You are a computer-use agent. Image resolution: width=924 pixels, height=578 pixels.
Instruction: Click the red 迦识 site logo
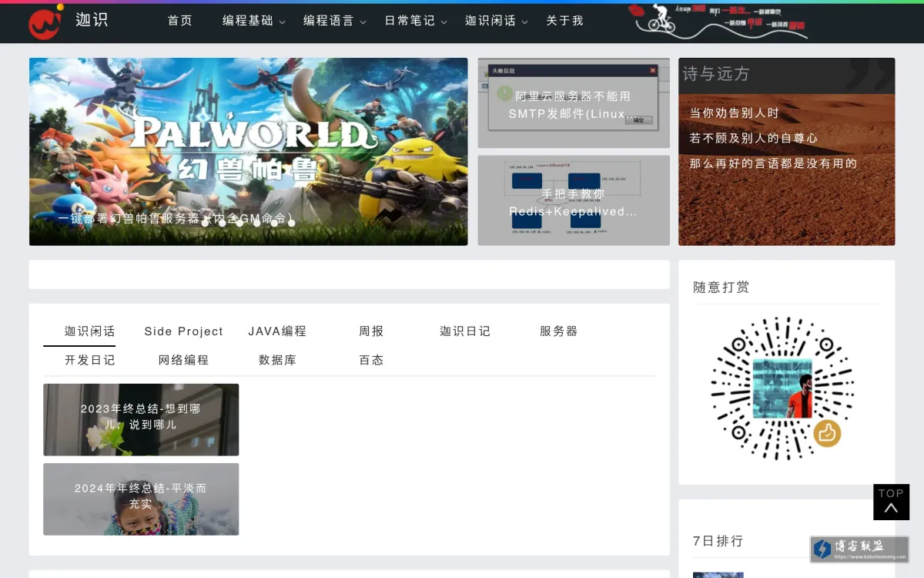(x=46, y=22)
